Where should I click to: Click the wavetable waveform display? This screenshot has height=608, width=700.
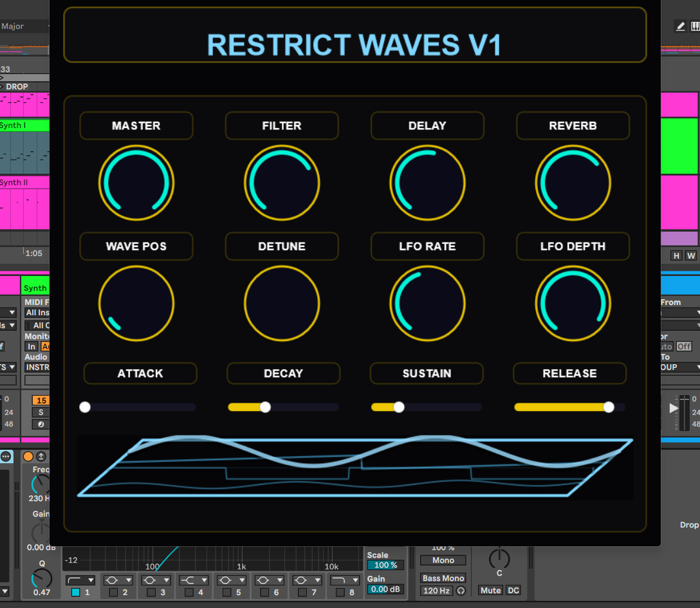point(355,467)
